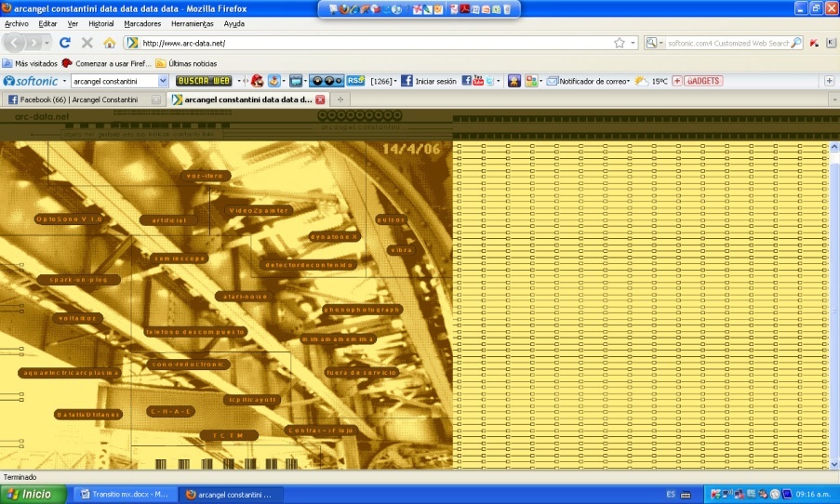Open the Herramientas menu

[x=192, y=23]
